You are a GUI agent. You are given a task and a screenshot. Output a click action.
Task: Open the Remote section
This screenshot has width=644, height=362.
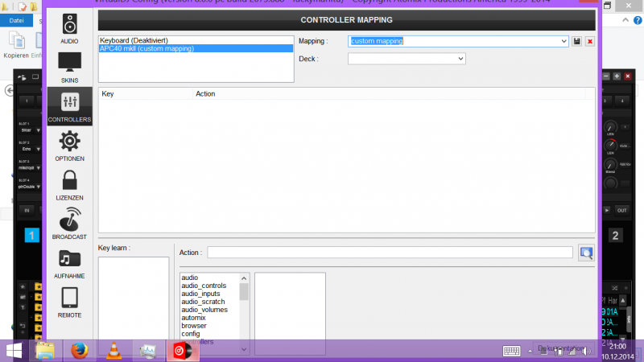(69, 302)
